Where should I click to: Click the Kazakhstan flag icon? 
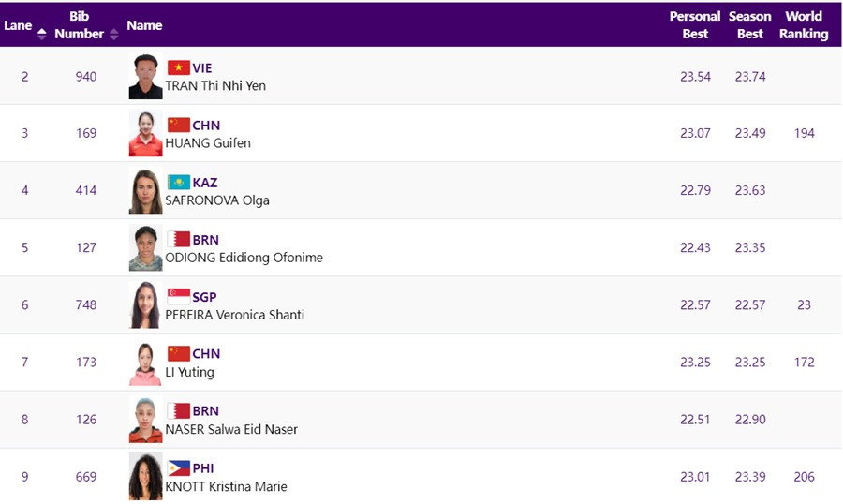178,182
